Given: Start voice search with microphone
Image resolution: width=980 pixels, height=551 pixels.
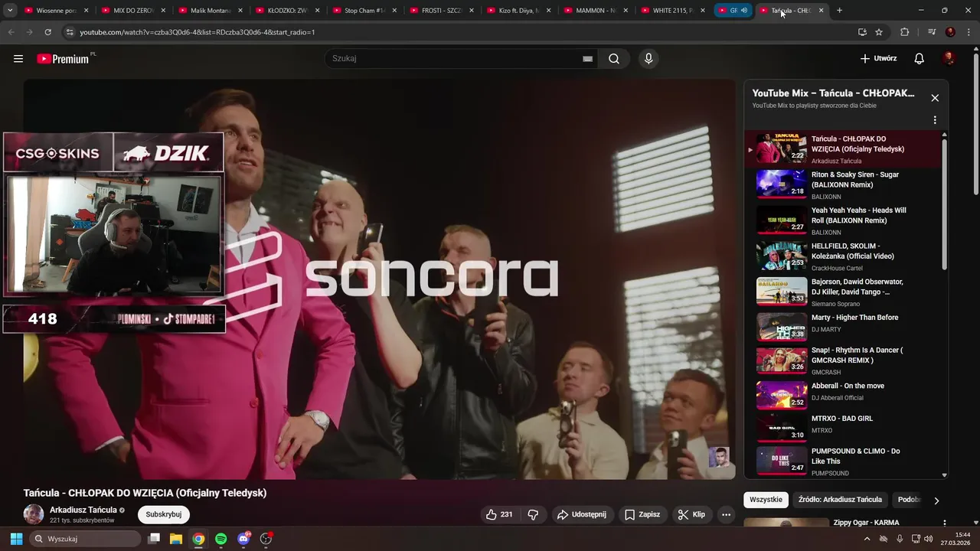Looking at the screenshot, I should click(x=648, y=59).
